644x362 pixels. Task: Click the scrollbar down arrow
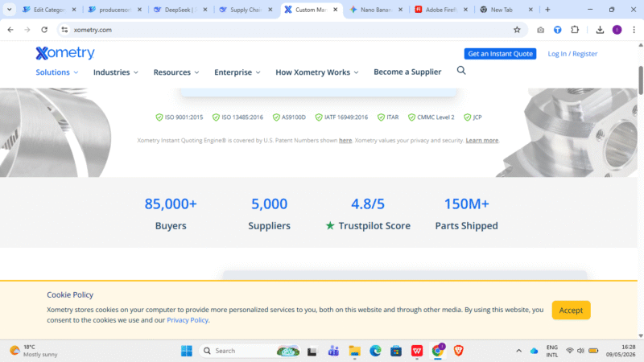point(640,335)
